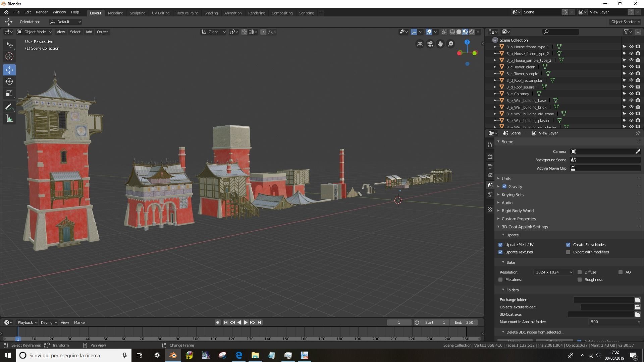Activate the Scale tool
The image size is (644, 362).
[x=9, y=94]
